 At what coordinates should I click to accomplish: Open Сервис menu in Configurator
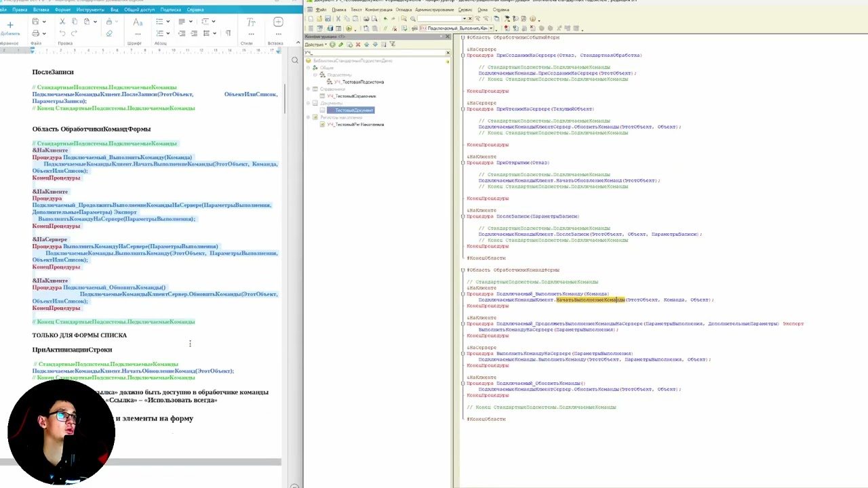(465, 9)
